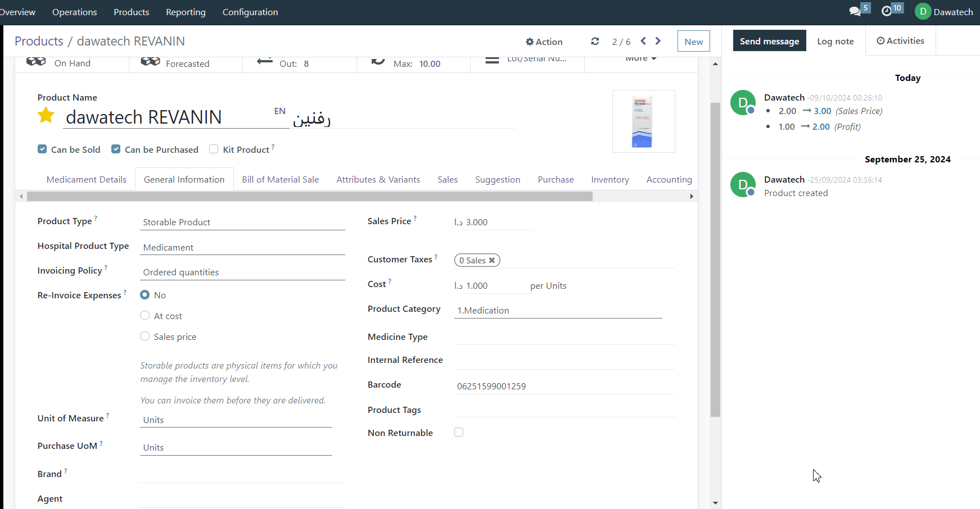Viewport: 980px width, 509px height.
Task: Go to previous product record arrow
Action: tap(643, 41)
